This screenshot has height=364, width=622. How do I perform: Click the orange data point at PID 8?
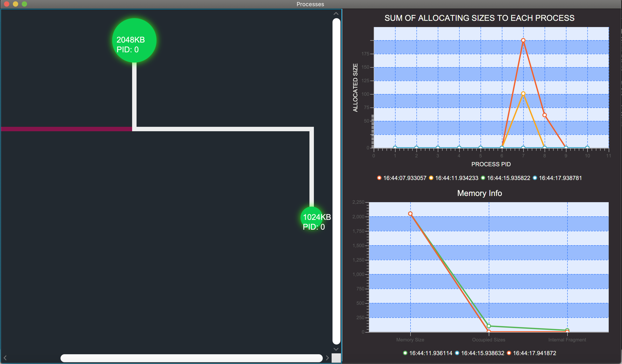coord(544,115)
